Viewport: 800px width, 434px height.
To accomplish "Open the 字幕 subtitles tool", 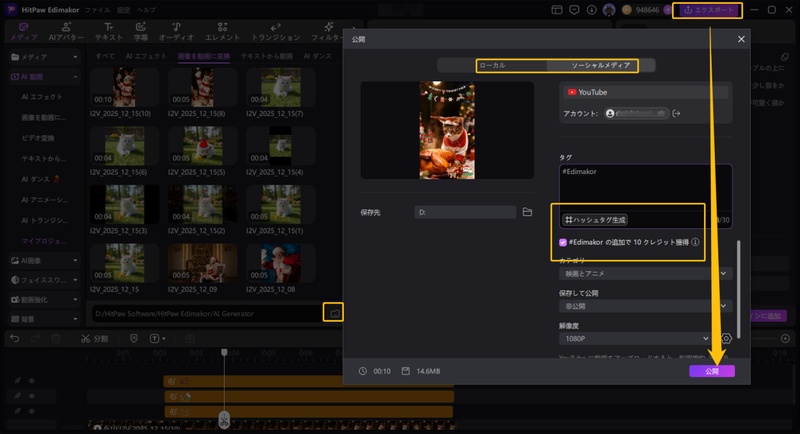I will (141, 32).
